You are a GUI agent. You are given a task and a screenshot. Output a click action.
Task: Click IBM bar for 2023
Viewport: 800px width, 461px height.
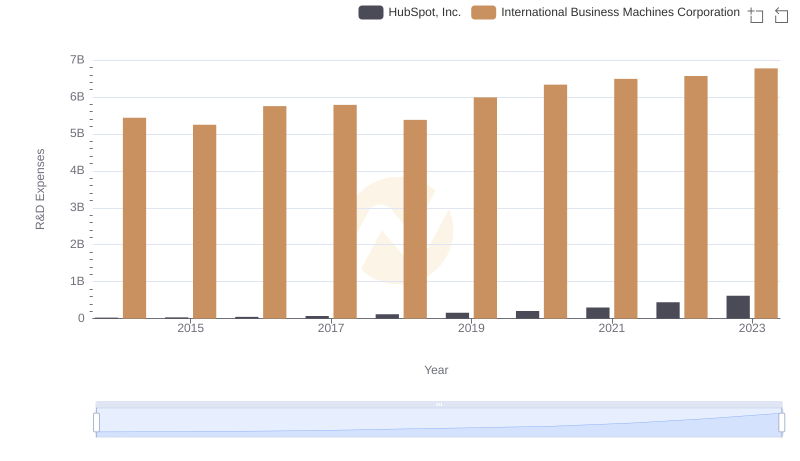766,193
